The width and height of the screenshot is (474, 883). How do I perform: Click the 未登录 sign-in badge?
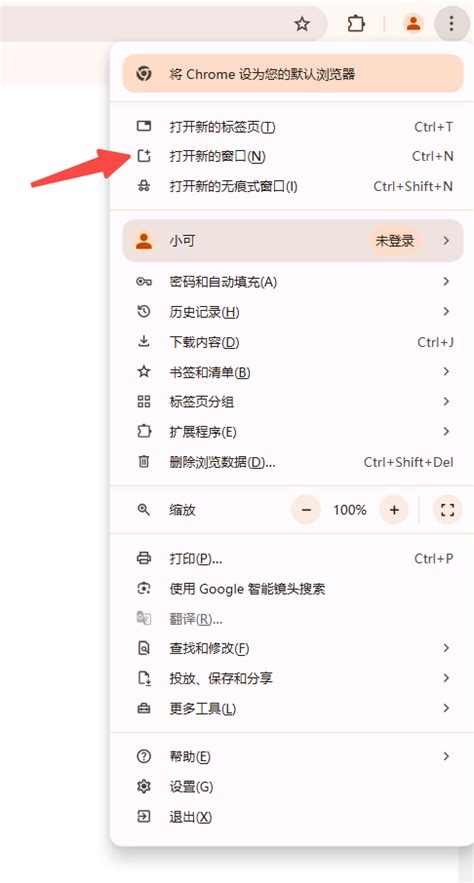(395, 241)
